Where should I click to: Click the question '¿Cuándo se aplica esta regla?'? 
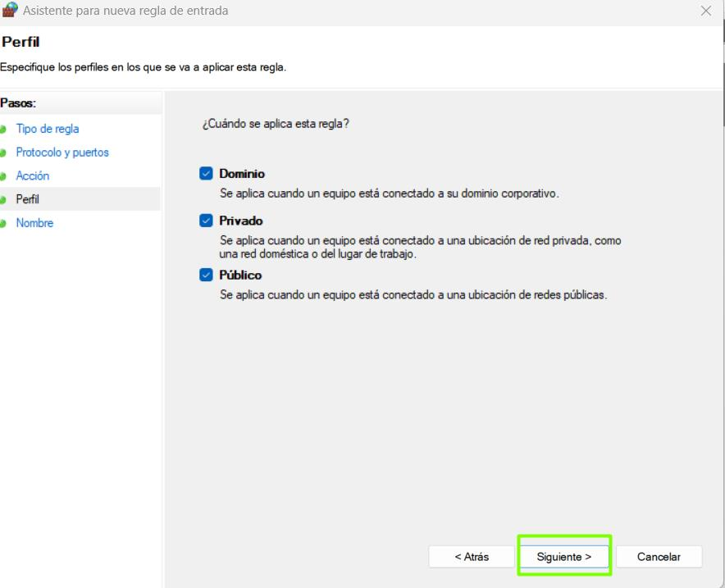276,124
